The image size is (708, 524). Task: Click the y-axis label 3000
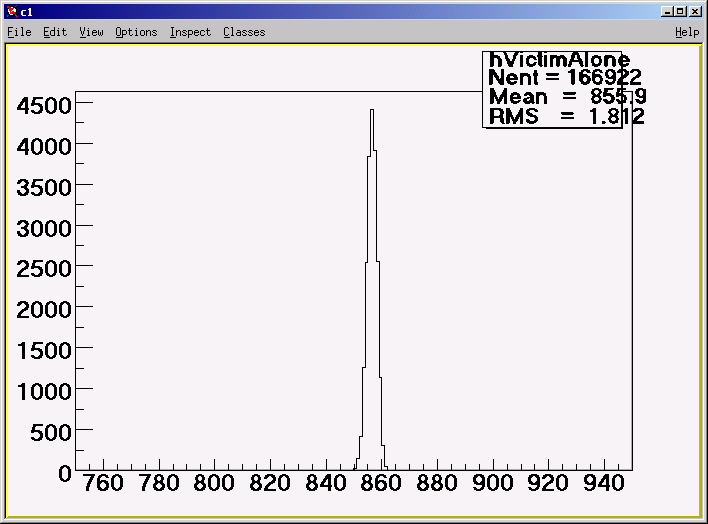[x=44, y=229]
